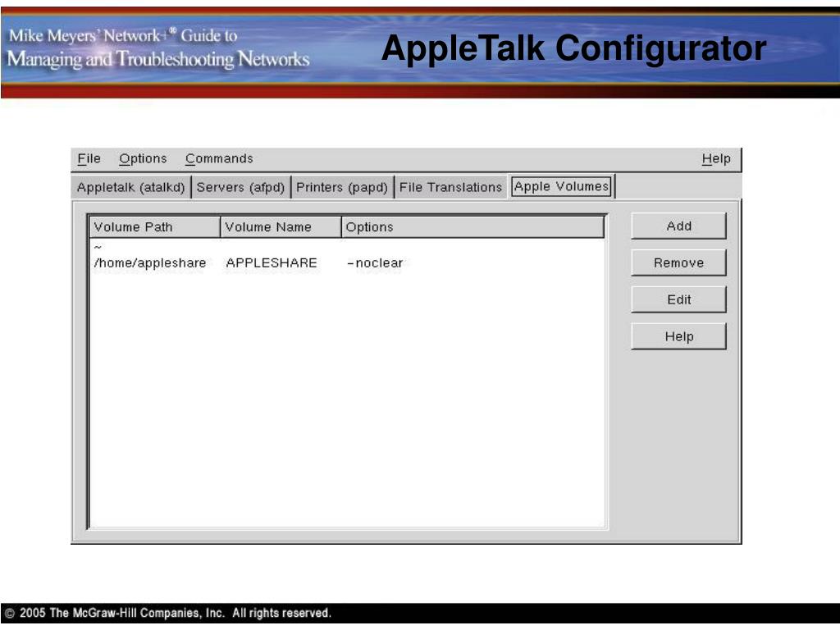This screenshot has height=630, width=840.
Task: Click the APPLESHARE volume name cell
Action: [271, 263]
